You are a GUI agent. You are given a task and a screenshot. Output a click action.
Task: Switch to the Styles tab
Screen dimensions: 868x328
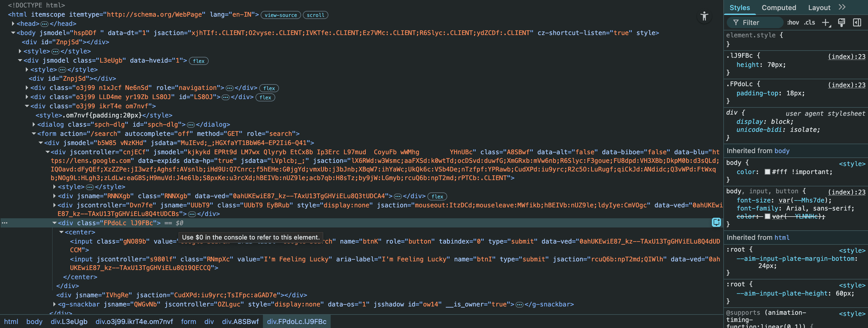click(x=740, y=7)
